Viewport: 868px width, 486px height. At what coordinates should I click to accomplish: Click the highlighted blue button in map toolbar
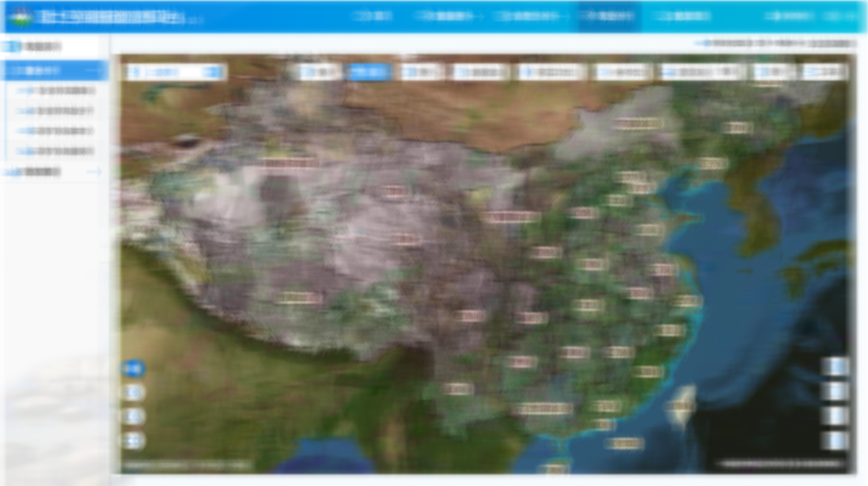click(370, 72)
